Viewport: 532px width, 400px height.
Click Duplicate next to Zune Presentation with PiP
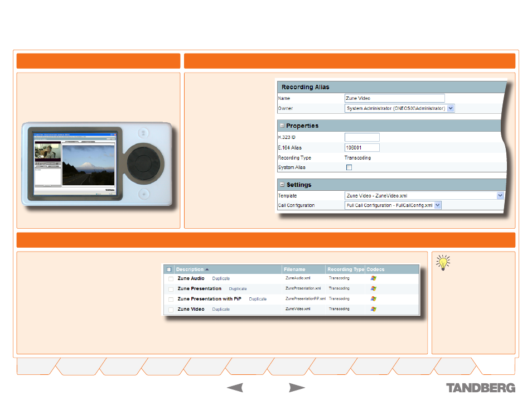tap(258, 299)
